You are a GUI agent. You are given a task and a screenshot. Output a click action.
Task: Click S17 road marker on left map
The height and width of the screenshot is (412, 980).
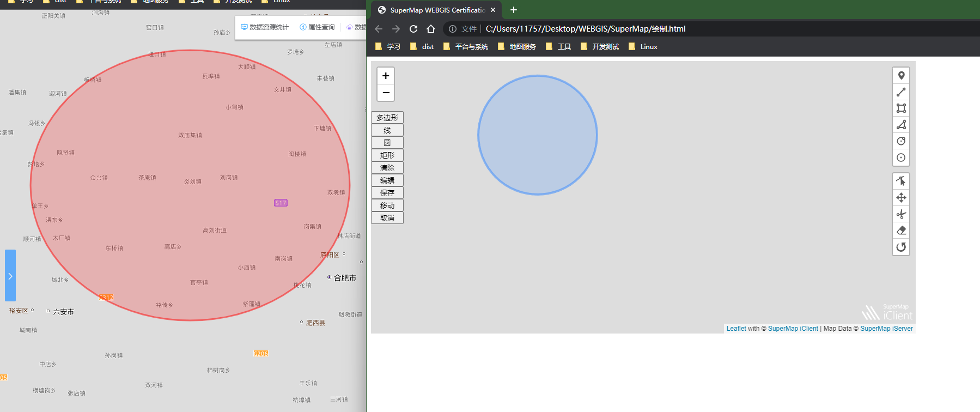click(281, 203)
